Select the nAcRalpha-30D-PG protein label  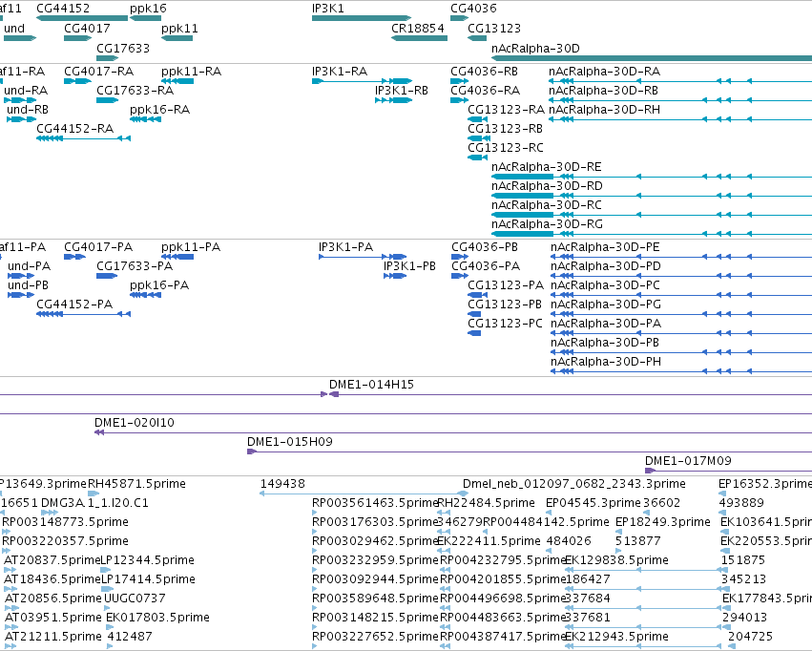tap(605, 304)
